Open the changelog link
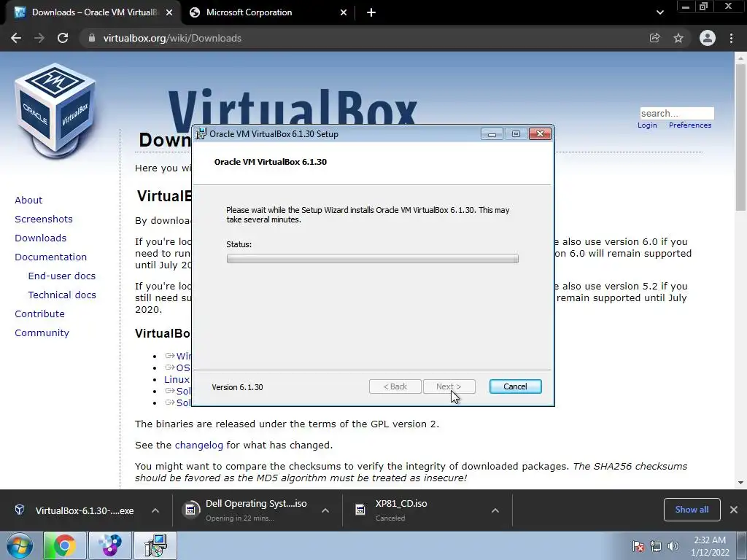This screenshot has height=560, width=747. (198, 446)
